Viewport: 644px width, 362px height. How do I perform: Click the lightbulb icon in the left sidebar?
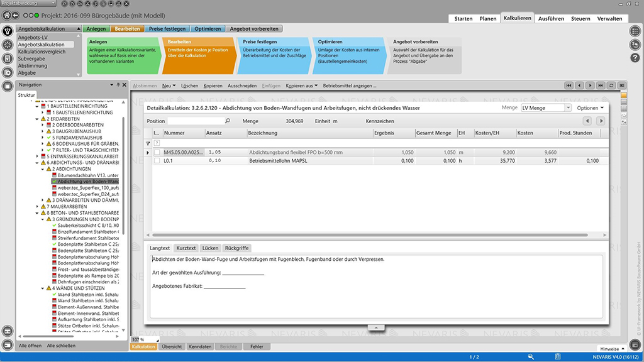coord(8,31)
